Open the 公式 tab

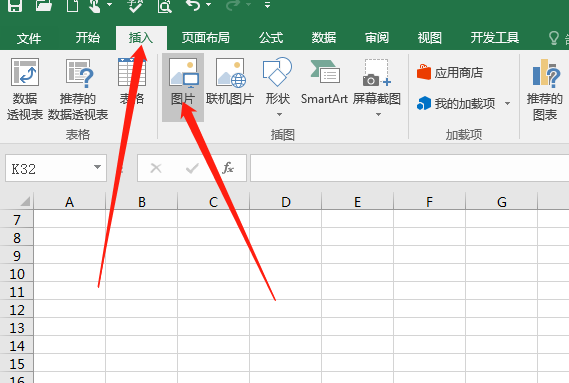pos(271,38)
